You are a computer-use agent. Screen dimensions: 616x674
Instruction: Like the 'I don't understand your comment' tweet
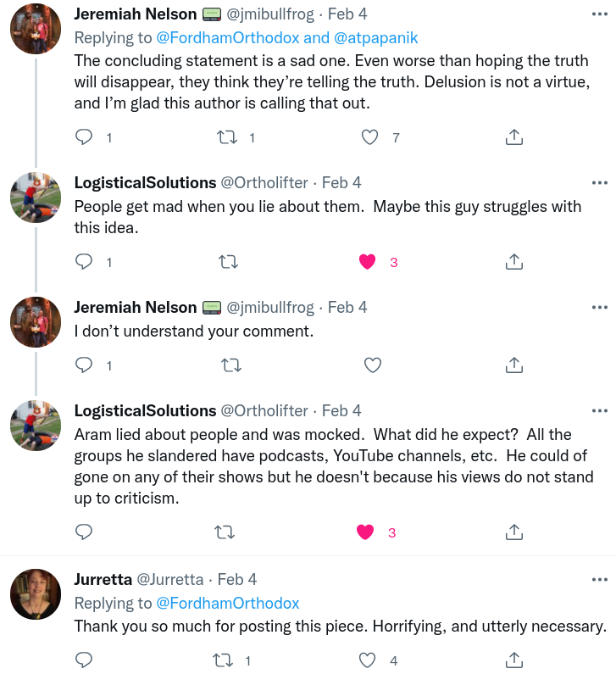click(x=373, y=365)
